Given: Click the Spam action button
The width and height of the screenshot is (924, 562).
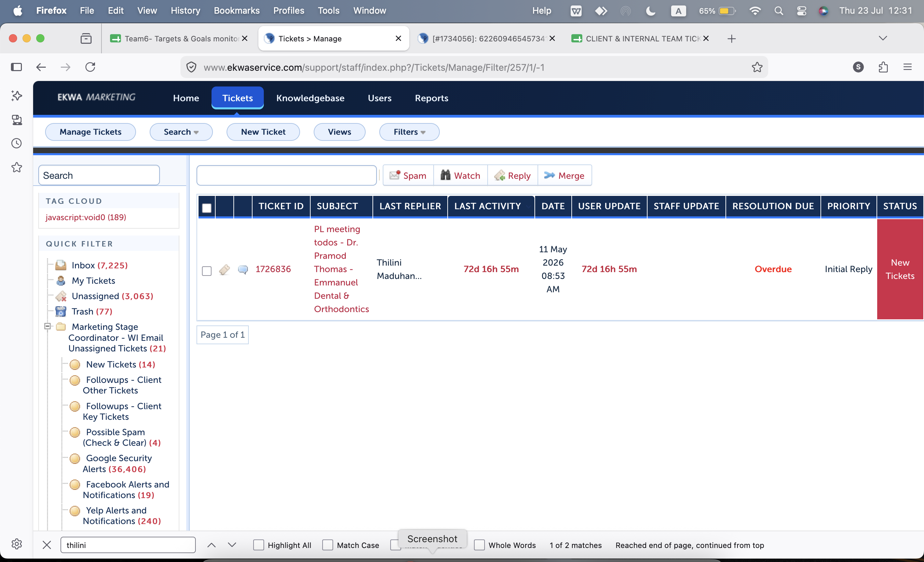Looking at the screenshot, I should pos(408,175).
